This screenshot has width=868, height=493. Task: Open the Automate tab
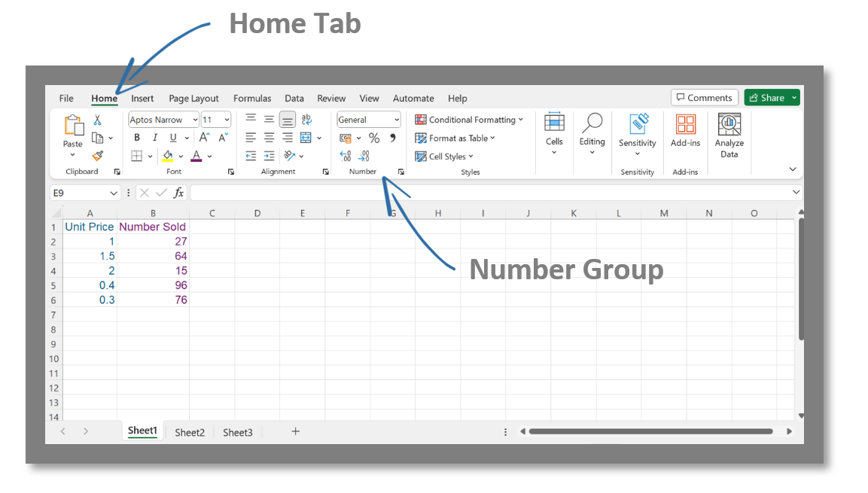(x=413, y=98)
